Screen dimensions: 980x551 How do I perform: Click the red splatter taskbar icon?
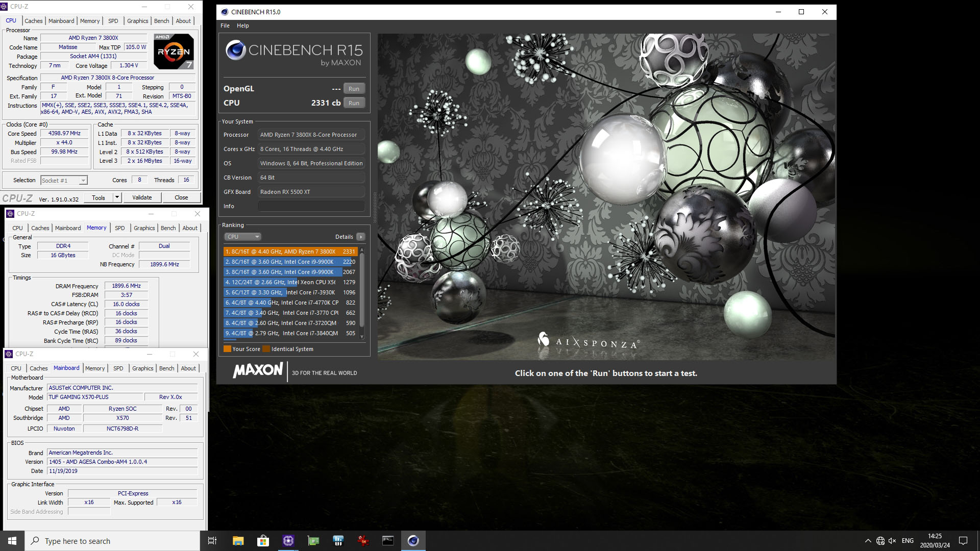tap(363, 541)
